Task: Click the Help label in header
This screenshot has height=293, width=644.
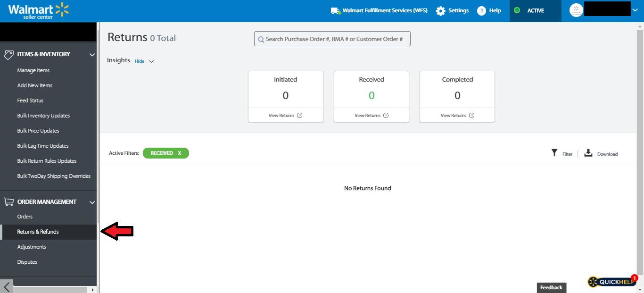Action: point(495,10)
